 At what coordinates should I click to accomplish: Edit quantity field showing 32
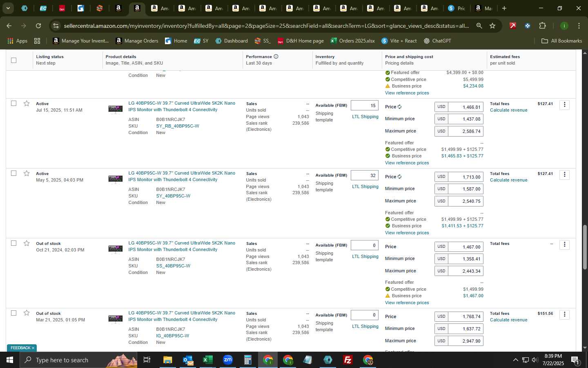[x=364, y=175]
